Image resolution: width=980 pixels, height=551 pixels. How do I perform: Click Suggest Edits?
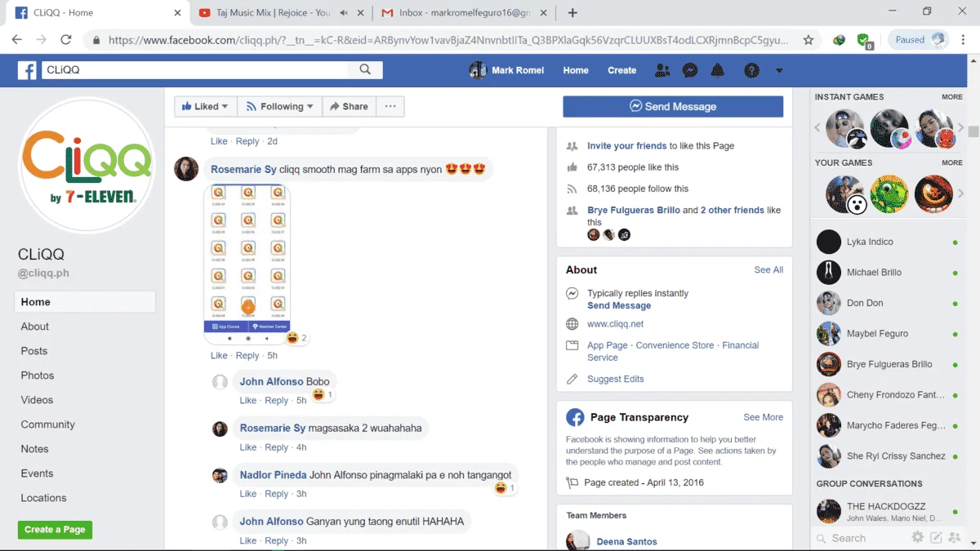[616, 379]
